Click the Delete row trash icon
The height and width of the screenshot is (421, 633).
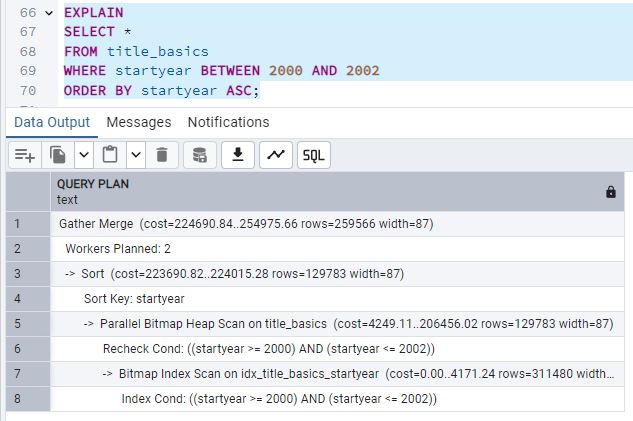point(161,155)
